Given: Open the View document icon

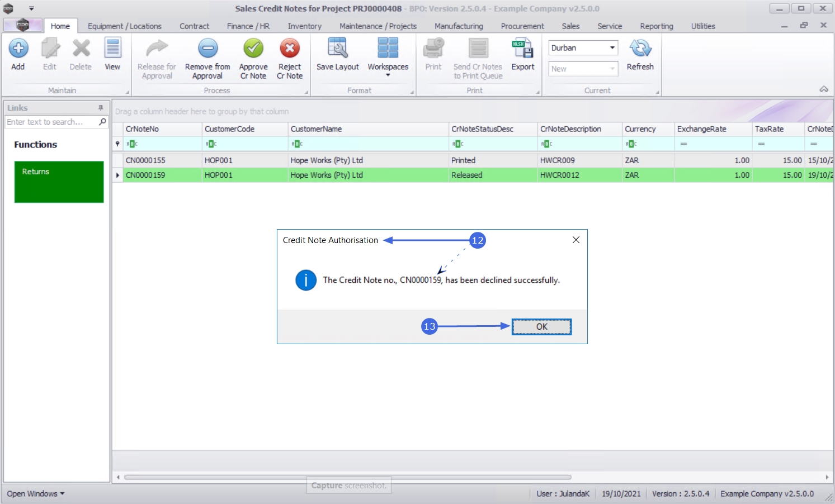Looking at the screenshot, I should click(112, 49).
